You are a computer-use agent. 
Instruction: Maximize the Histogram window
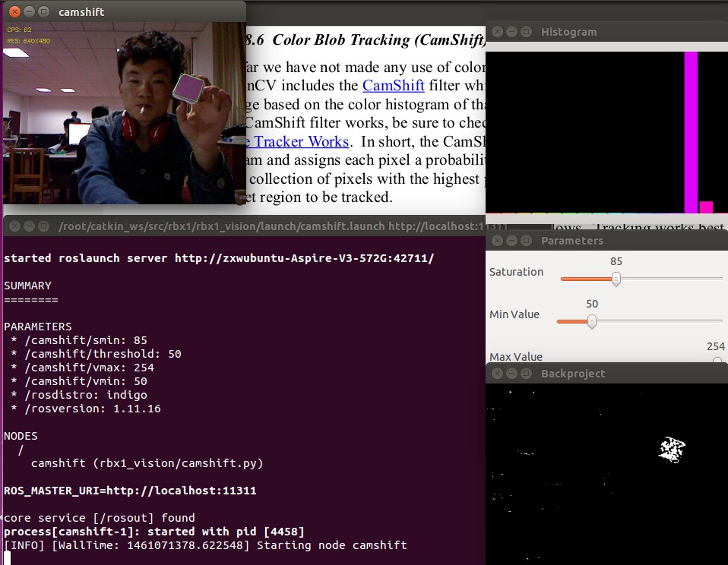click(526, 32)
